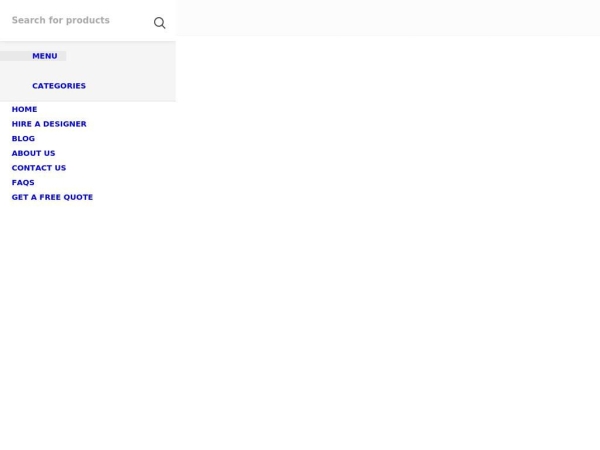Switch to the CATEGORIES tab
This screenshot has width=600, height=450.
58,86
